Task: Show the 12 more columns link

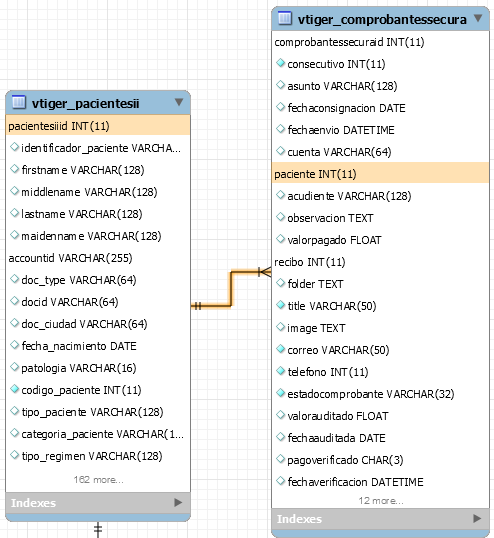Action: tap(381, 501)
